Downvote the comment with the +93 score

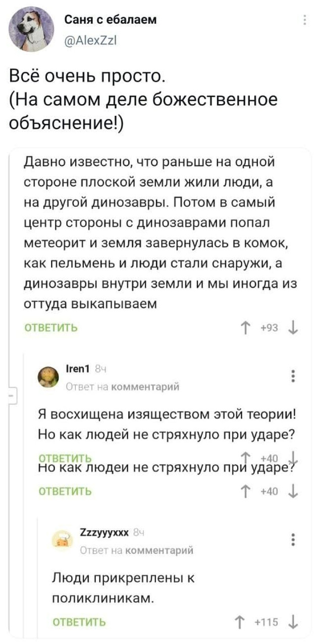click(294, 328)
